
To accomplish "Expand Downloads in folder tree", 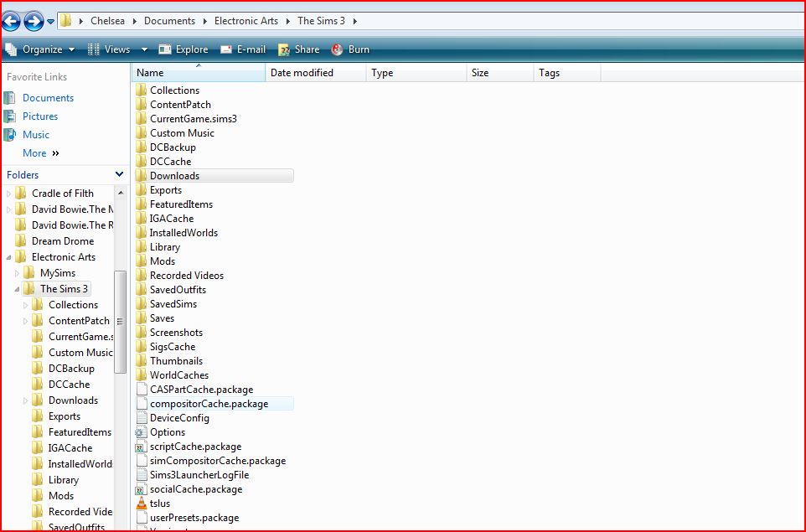I will pos(25,400).
